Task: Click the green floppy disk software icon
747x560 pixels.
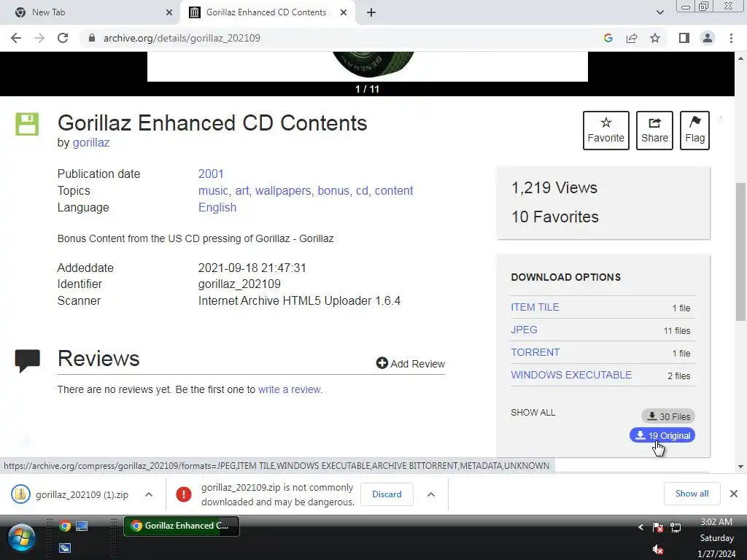Action: 27,124
